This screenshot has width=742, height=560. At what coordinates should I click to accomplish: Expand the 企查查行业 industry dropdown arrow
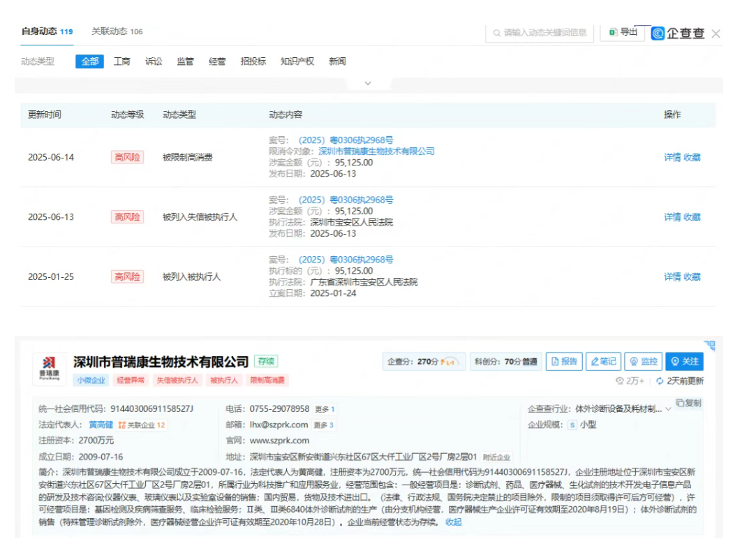tap(668, 409)
